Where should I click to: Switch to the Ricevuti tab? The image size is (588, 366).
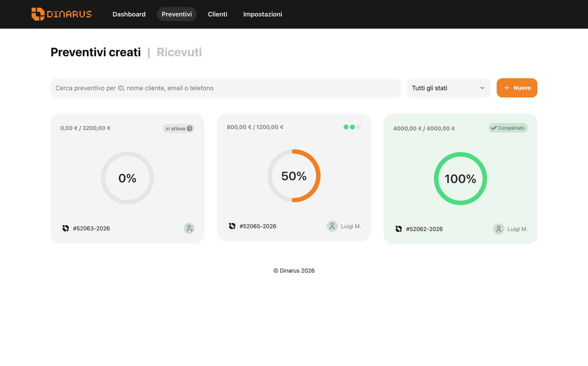(179, 52)
